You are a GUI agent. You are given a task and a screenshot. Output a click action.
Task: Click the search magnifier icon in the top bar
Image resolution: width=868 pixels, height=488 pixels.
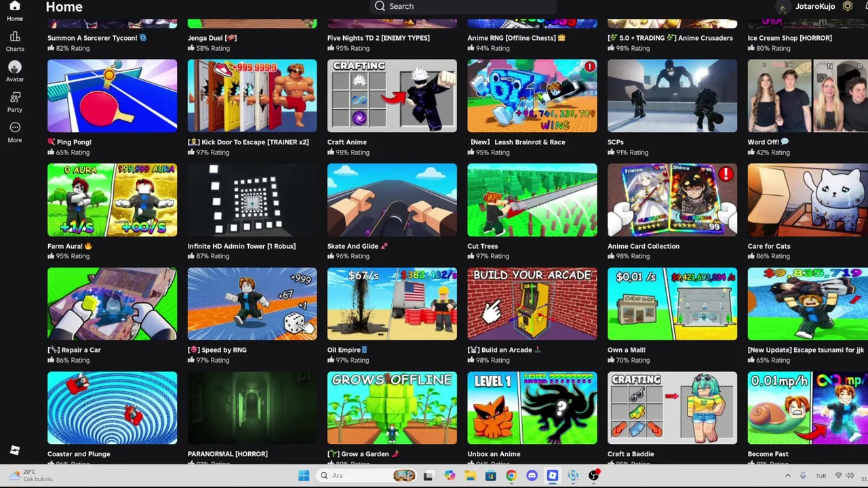(380, 6)
